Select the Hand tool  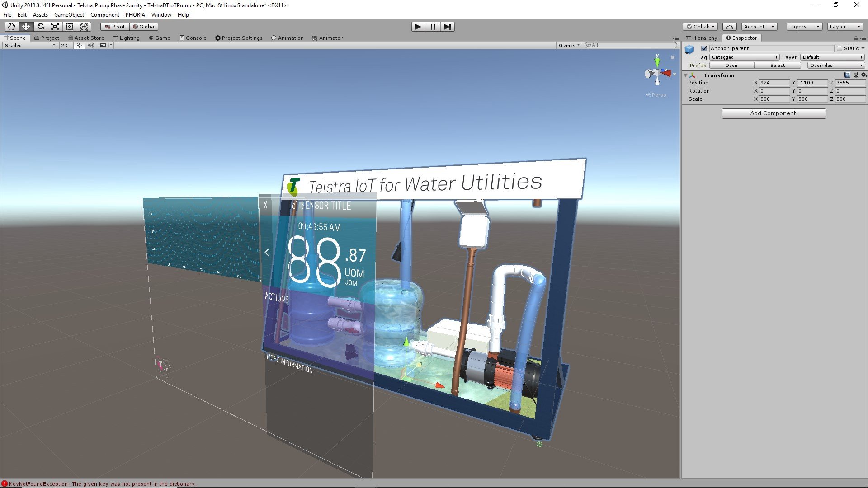tap(11, 27)
